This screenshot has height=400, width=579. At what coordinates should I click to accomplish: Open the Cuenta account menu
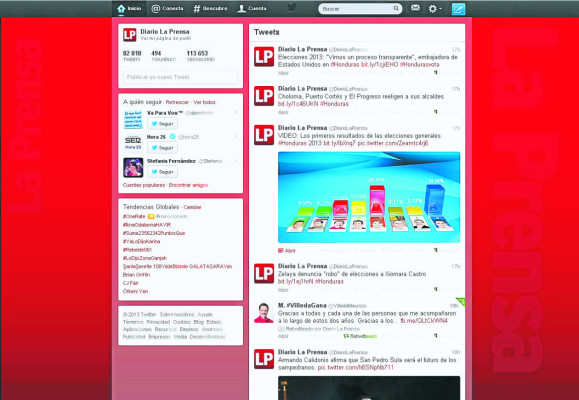[252, 8]
